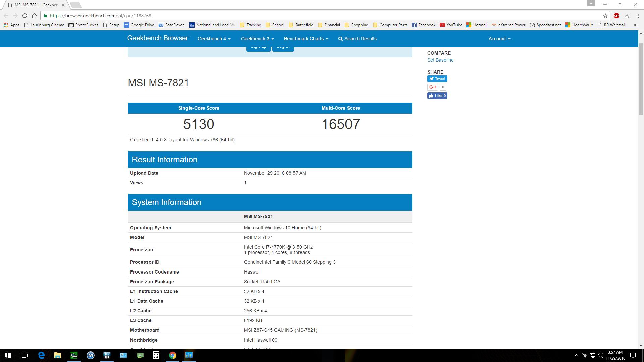Open the YouTube bookmark
The image size is (644, 362).
point(451,25)
